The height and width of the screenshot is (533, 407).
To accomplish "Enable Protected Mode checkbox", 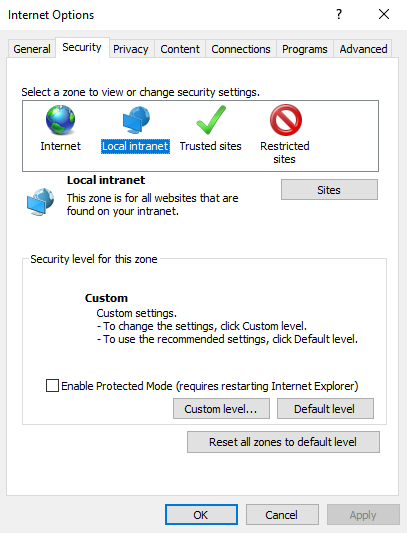I will 52,386.
